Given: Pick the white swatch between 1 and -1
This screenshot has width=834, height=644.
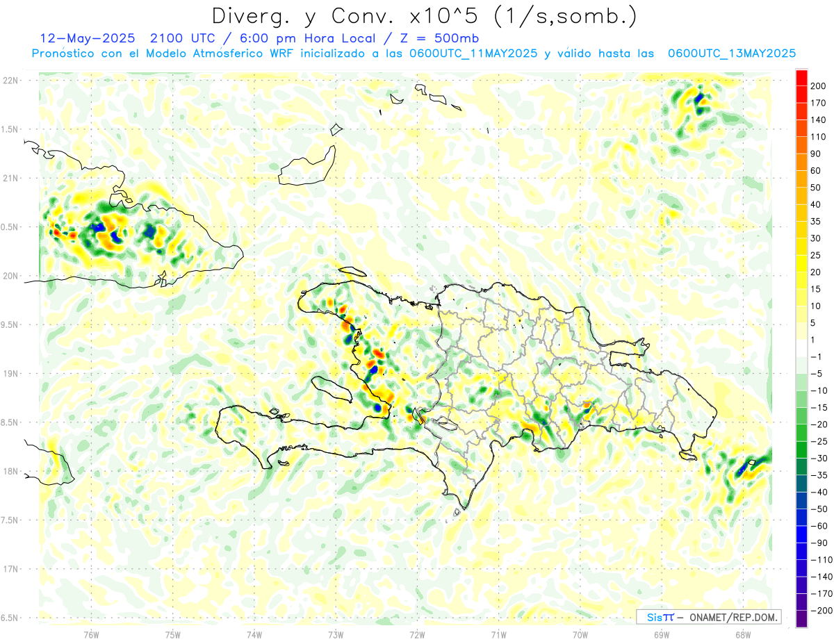Looking at the screenshot, I should click(801, 348).
